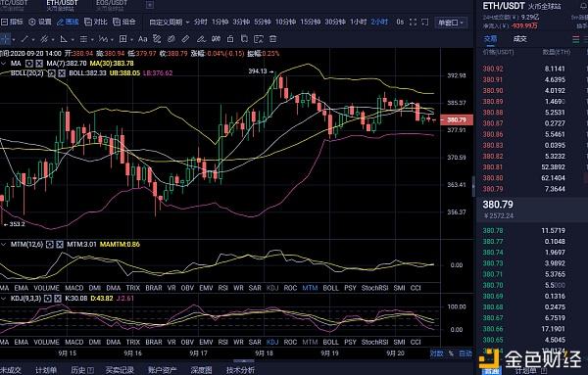Select the horizontal lines drawing tool
The width and height of the screenshot is (588, 375).
[83, 39]
